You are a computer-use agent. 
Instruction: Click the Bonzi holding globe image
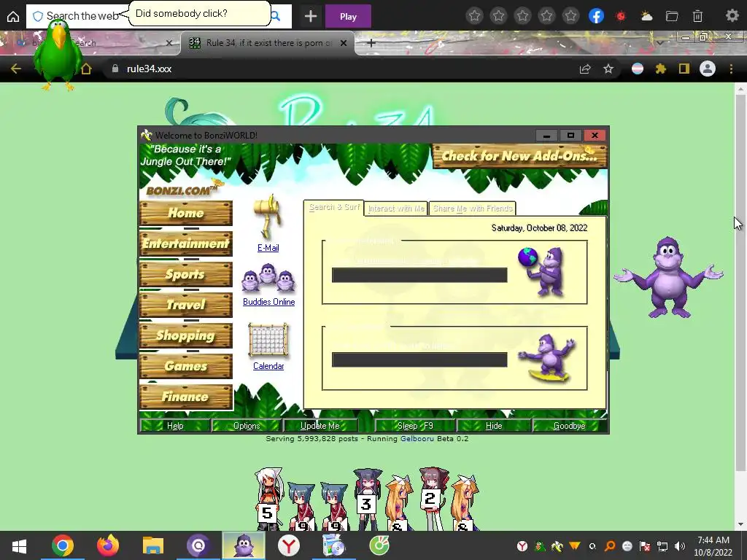542,271
